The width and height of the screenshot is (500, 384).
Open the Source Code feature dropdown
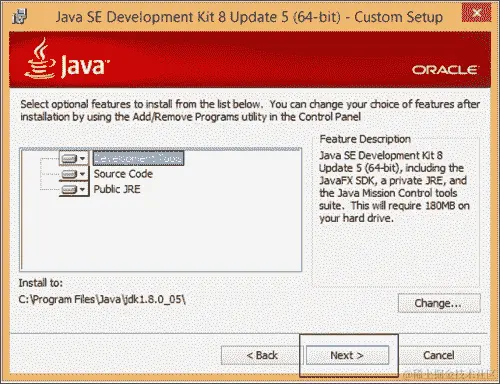pyautogui.click(x=74, y=174)
